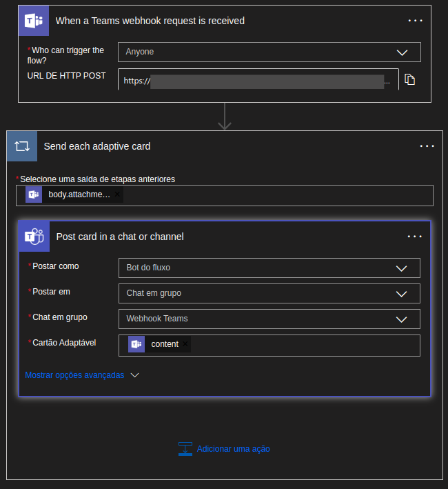
Task: Remove the body.attachments token
Action: point(117,194)
